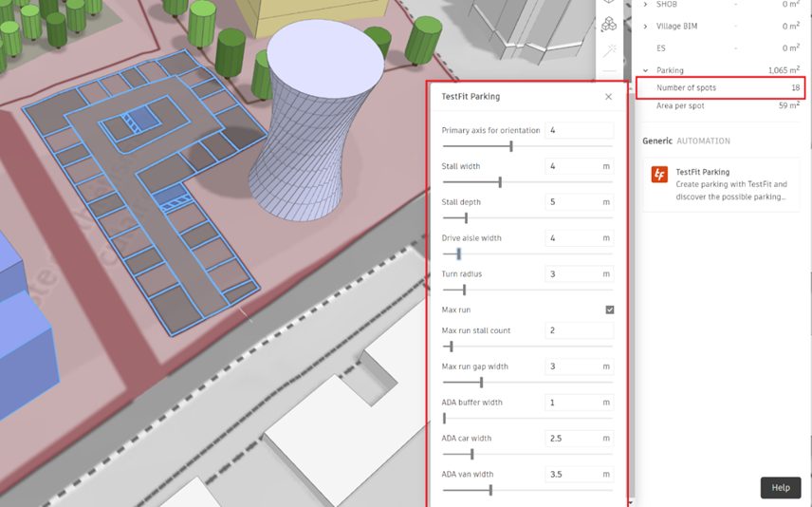Open the TestFit Parking automation card
Image resolution: width=812 pixels, height=507 pixels.
[x=721, y=184]
